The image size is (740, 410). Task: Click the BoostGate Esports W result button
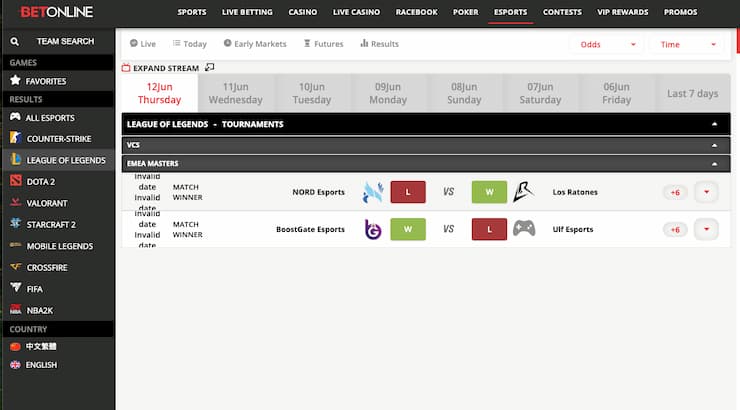coord(408,229)
